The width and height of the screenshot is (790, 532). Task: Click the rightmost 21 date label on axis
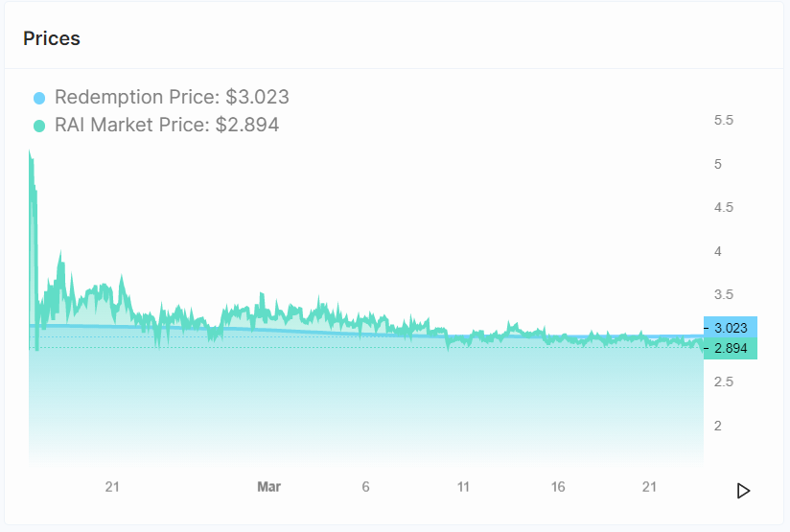[x=649, y=487]
